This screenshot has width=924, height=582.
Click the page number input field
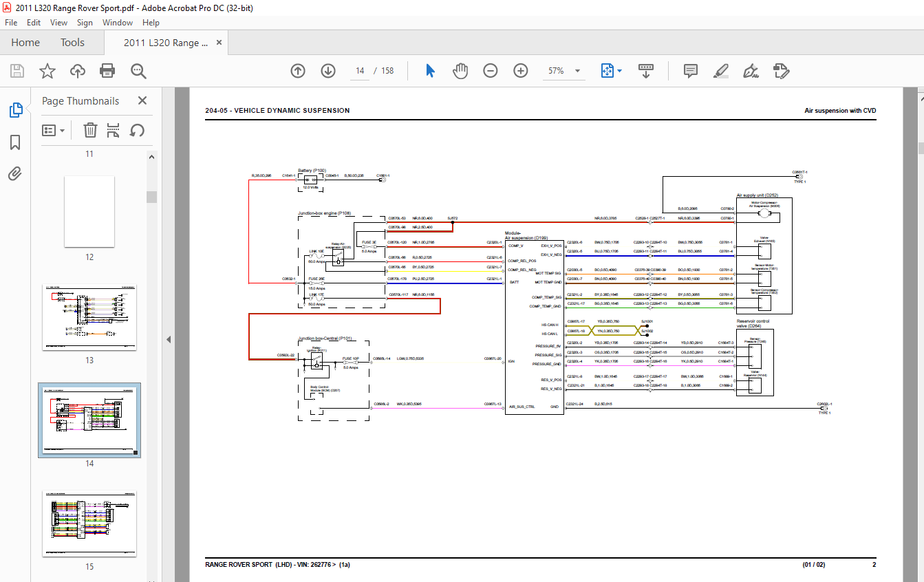point(360,71)
